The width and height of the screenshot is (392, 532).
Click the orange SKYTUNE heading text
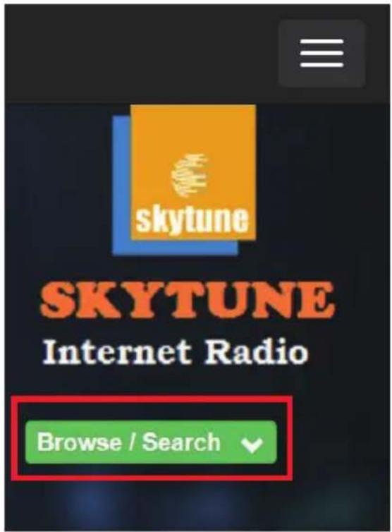pos(188,301)
